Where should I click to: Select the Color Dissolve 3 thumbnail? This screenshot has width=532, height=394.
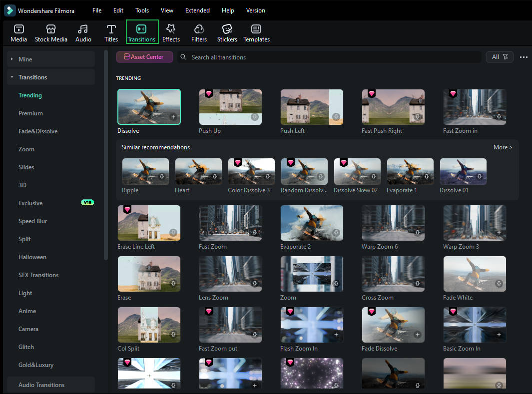click(x=251, y=171)
